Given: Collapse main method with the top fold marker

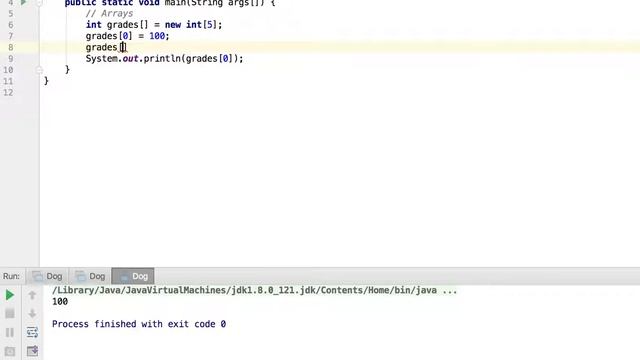Looking at the screenshot, I should 39,3.
